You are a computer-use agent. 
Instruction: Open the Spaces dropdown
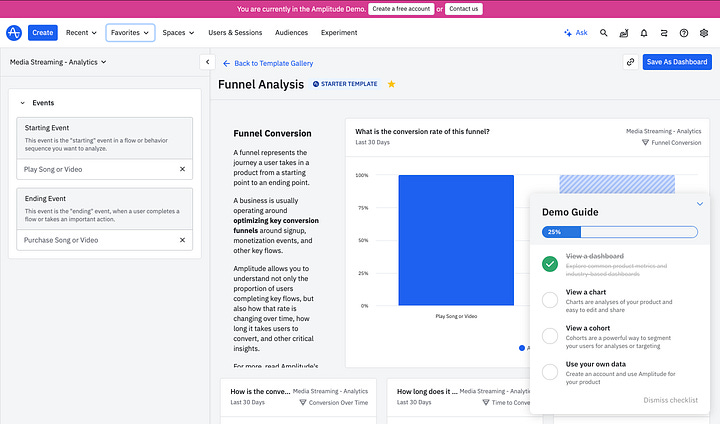pos(178,33)
